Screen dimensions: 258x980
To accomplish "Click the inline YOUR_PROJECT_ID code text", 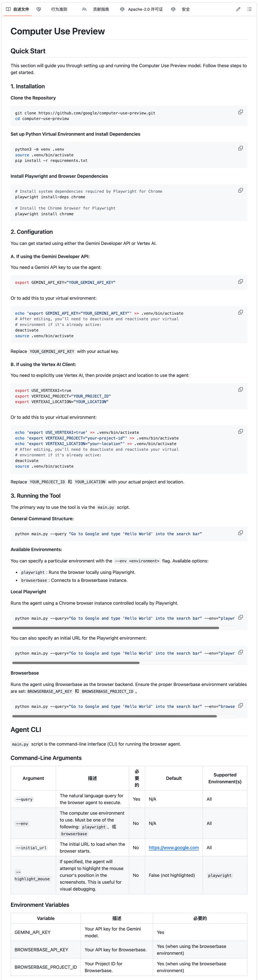I will [47, 482].
